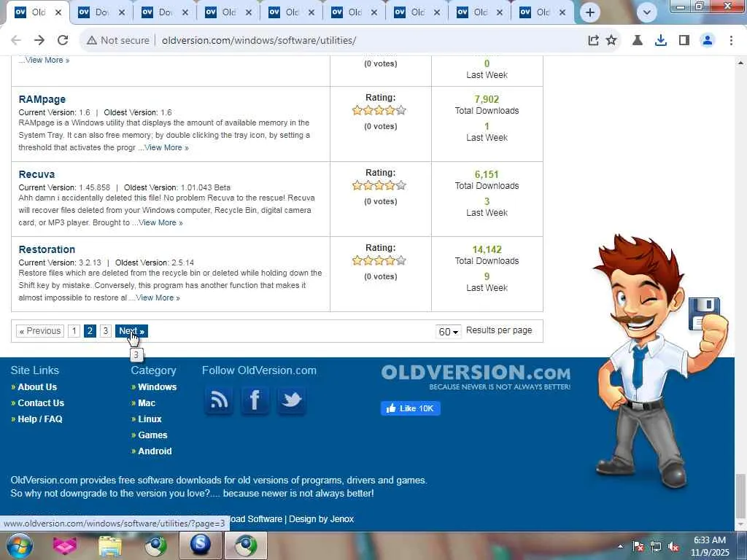Open Help / FAQ footer link
Screen dimensions: 747x560
[x=40, y=419]
